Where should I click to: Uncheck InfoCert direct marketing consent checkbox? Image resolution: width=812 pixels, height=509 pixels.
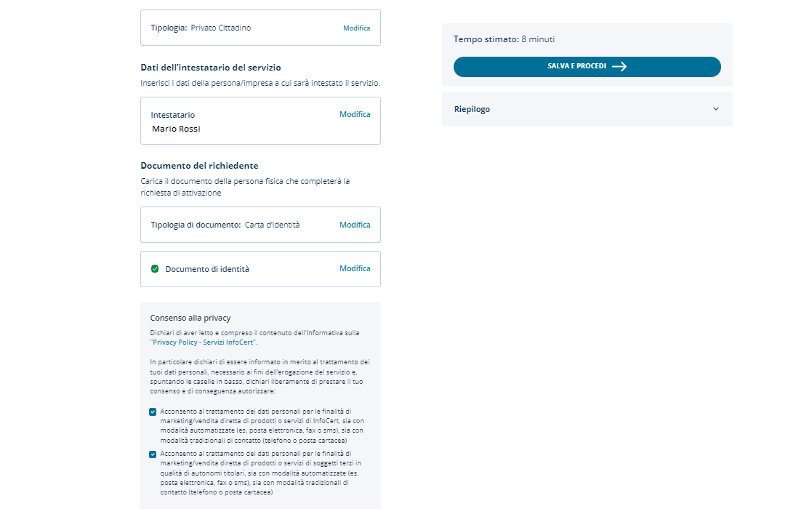(153, 412)
